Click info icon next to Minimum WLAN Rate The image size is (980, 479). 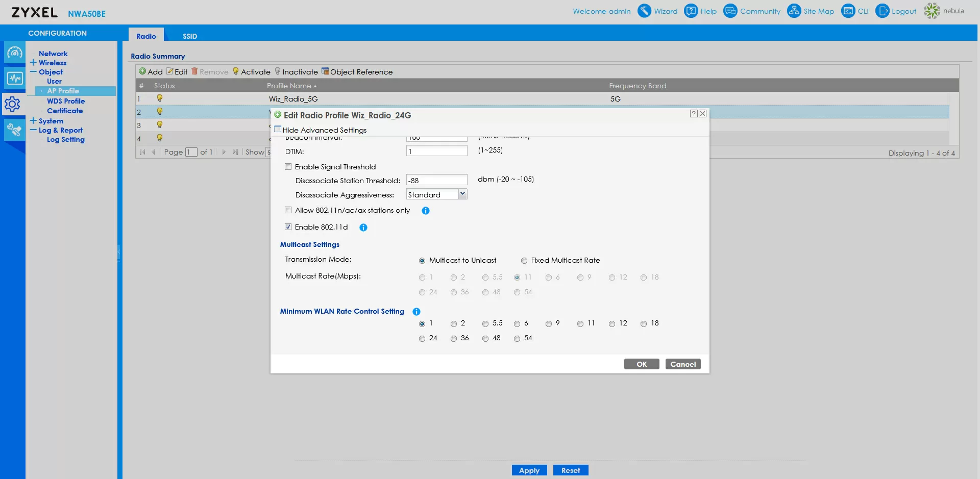tap(416, 312)
